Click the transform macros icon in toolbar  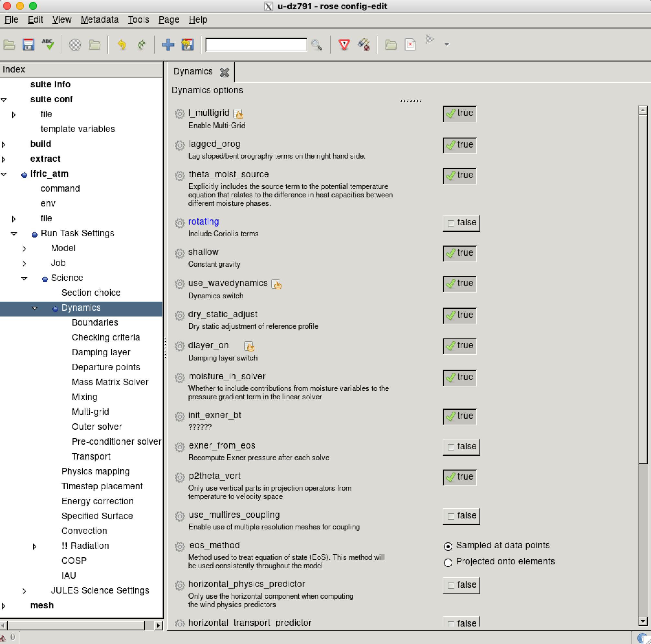(x=364, y=44)
